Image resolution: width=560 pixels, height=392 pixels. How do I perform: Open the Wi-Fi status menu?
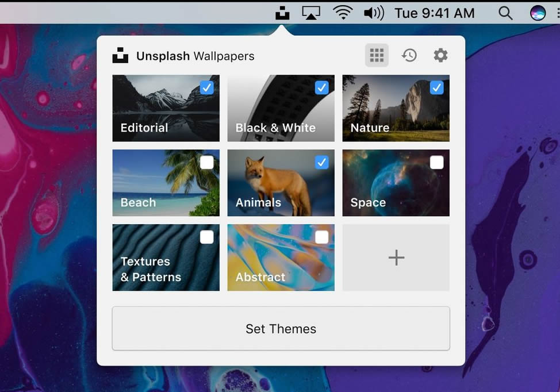pos(343,13)
